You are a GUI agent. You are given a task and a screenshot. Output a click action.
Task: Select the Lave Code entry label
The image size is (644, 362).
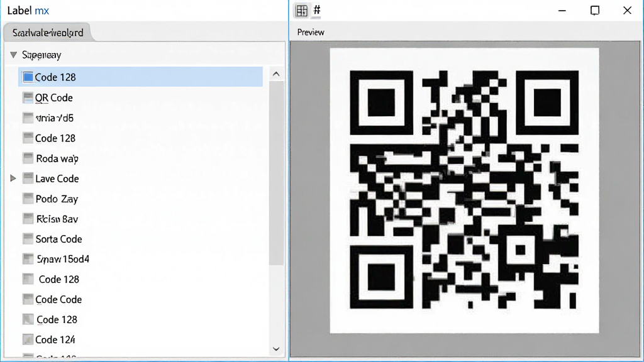[57, 178]
